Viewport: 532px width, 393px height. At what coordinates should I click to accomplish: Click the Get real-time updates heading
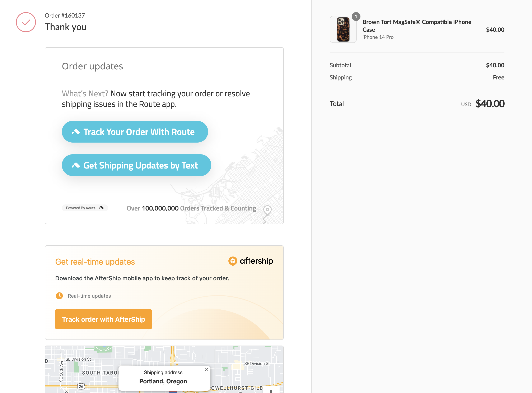95,262
